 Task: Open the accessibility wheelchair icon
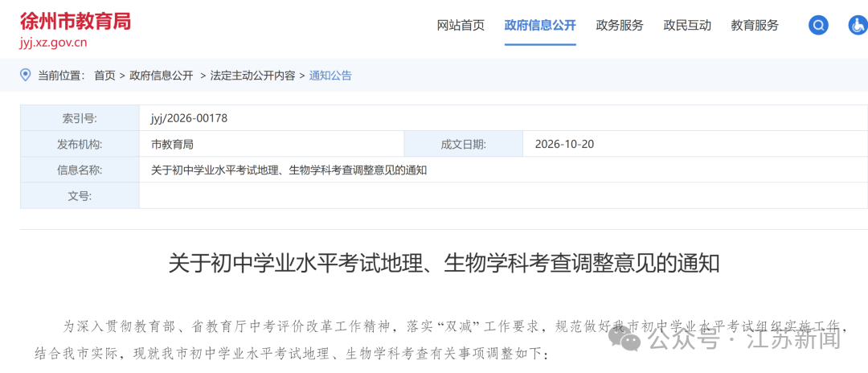click(x=858, y=26)
